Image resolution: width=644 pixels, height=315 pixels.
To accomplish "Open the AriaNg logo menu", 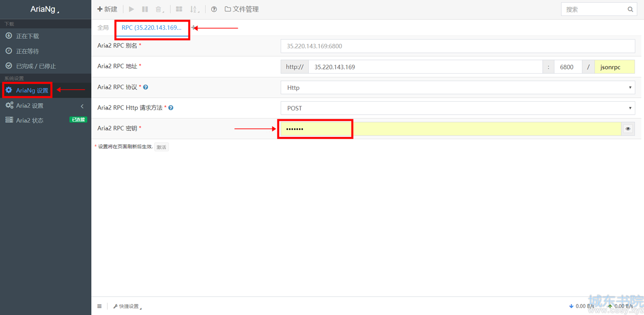I will (x=45, y=9).
